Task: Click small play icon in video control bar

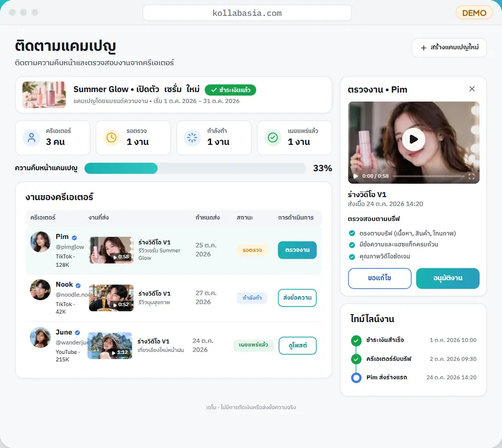Action: pos(356,176)
